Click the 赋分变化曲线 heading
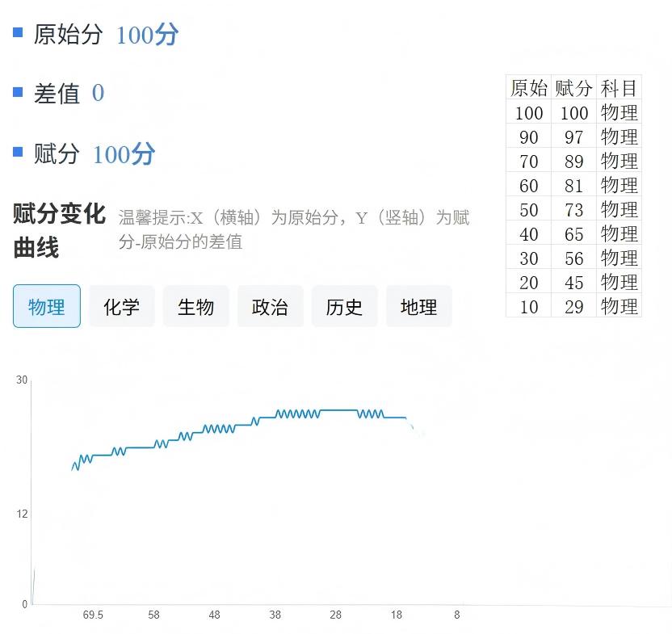The width and height of the screenshot is (672, 634). 59,231
